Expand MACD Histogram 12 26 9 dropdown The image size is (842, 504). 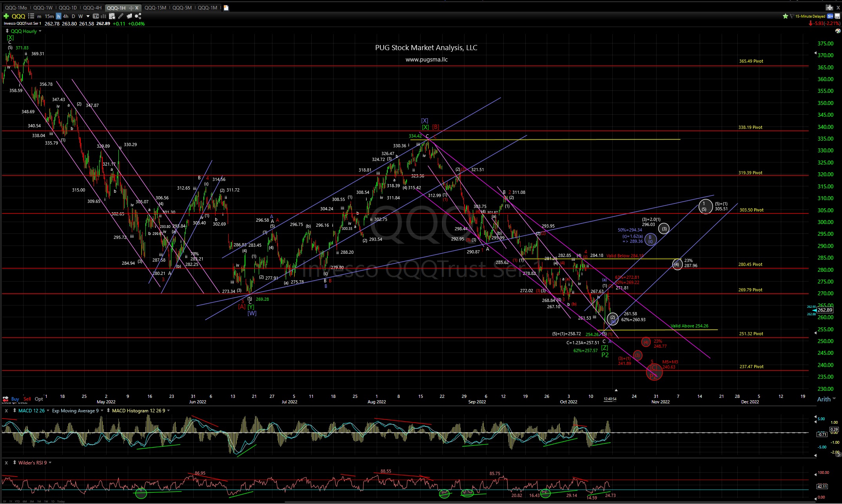tap(169, 410)
